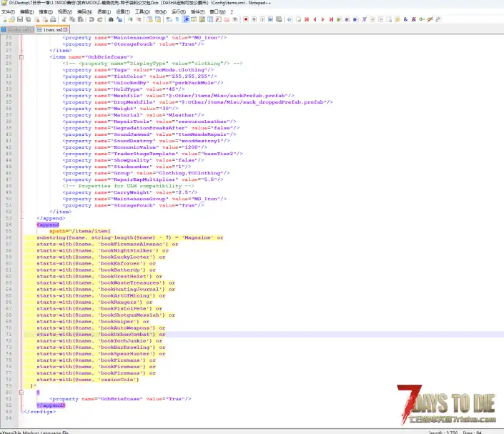
Task: Open the 编码(N) Encoding menu
Action: pyautogui.click(x=84, y=11)
